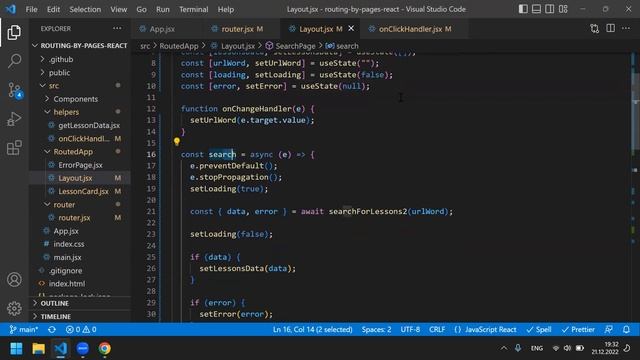640x360 pixels.
Task: Open the Edit menu
Action: pos(53,9)
